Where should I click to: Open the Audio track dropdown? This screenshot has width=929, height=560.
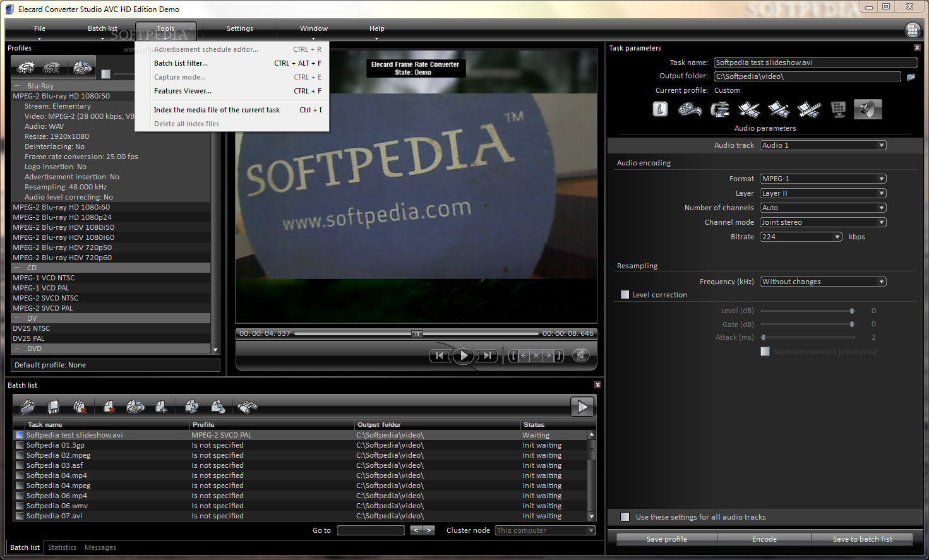click(x=823, y=145)
